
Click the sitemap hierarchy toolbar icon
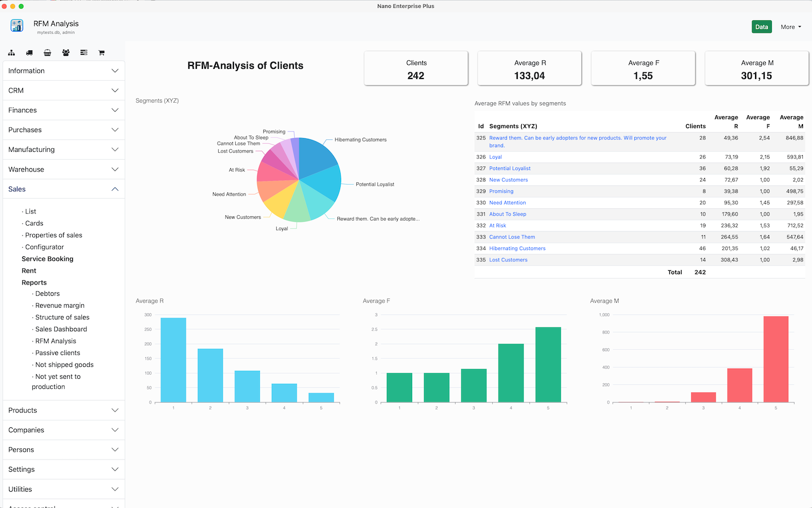click(x=11, y=52)
